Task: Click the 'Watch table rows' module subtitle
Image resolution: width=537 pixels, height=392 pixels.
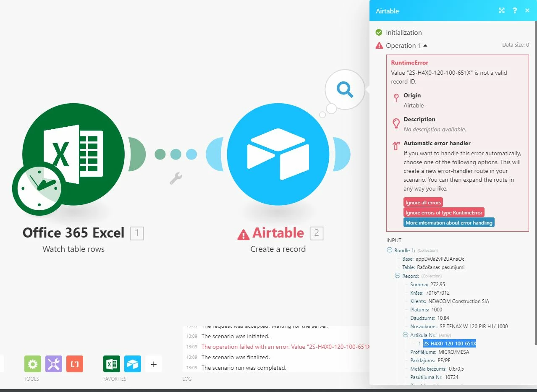Action: (73, 249)
